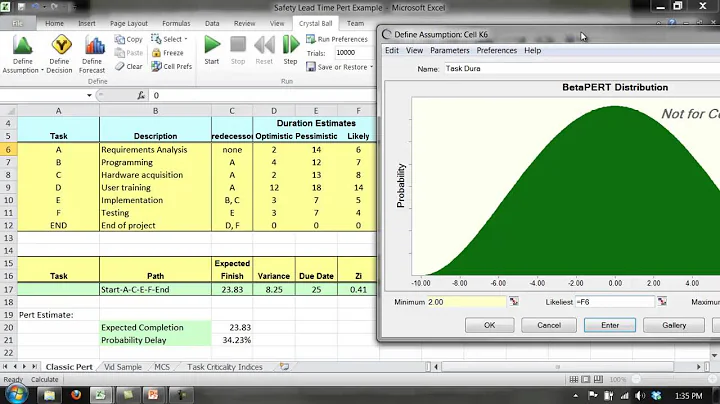
Task: Click the Page Layout view icon in status bar
Action: click(x=585, y=379)
